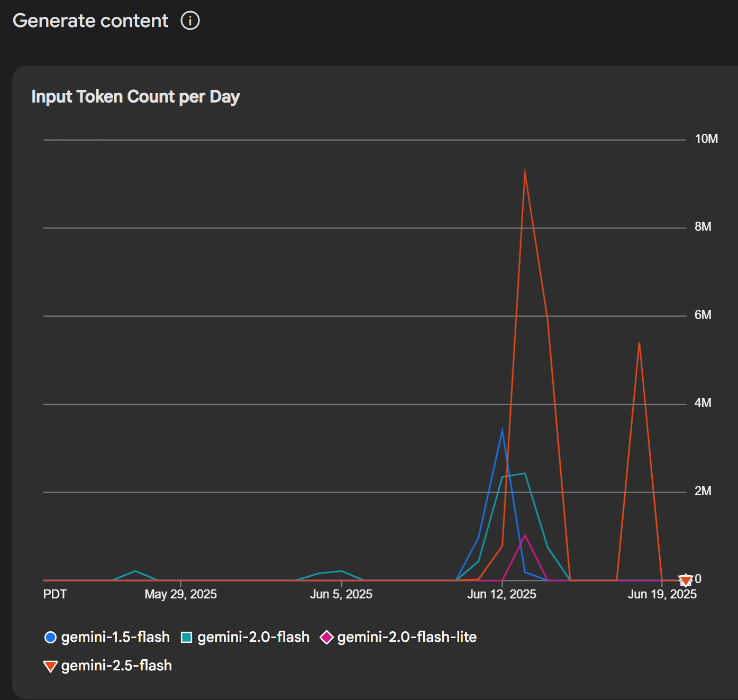This screenshot has height=700, width=738.
Task: Click the 4M y-axis label
Action: [703, 403]
